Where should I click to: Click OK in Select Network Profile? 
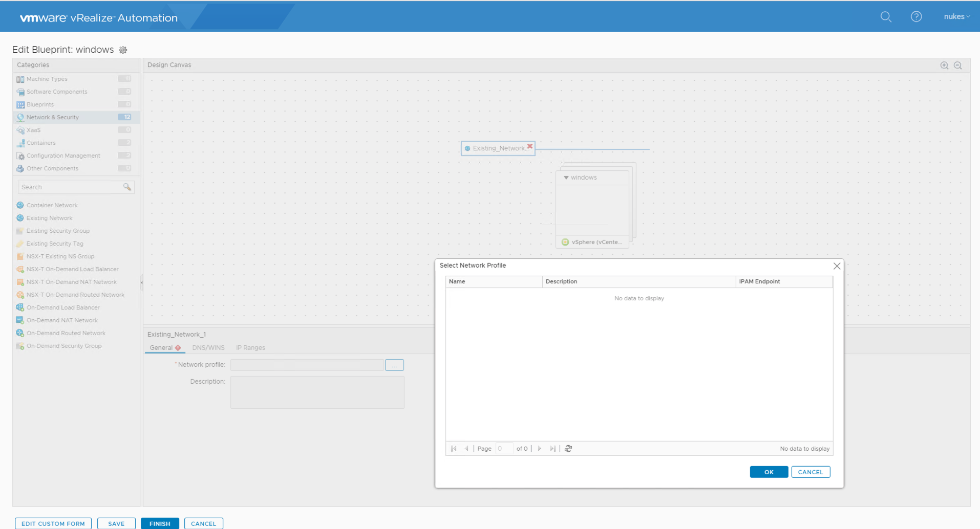[769, 472]
